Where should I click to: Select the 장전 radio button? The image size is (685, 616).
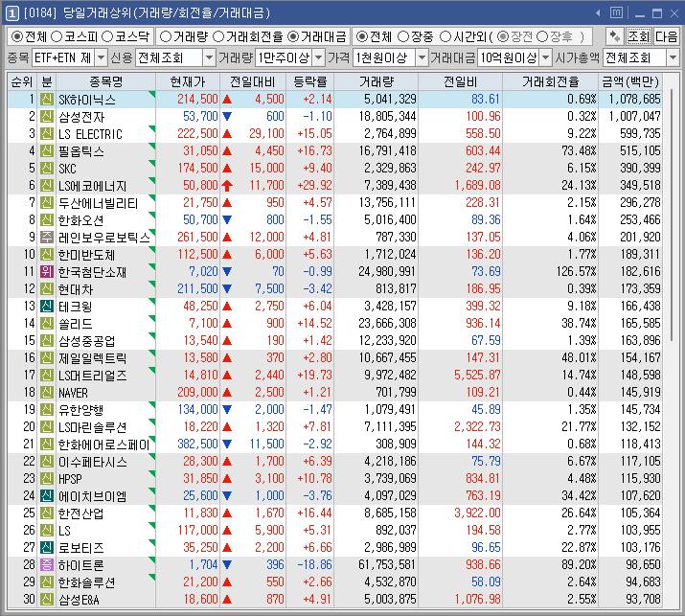point(503,36)
